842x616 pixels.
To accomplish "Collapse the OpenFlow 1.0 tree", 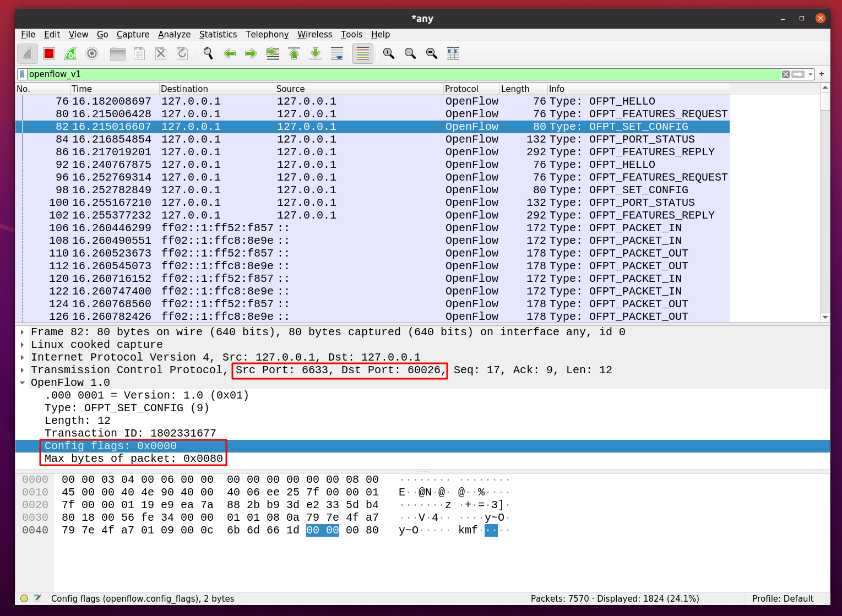I will [22, 383].
